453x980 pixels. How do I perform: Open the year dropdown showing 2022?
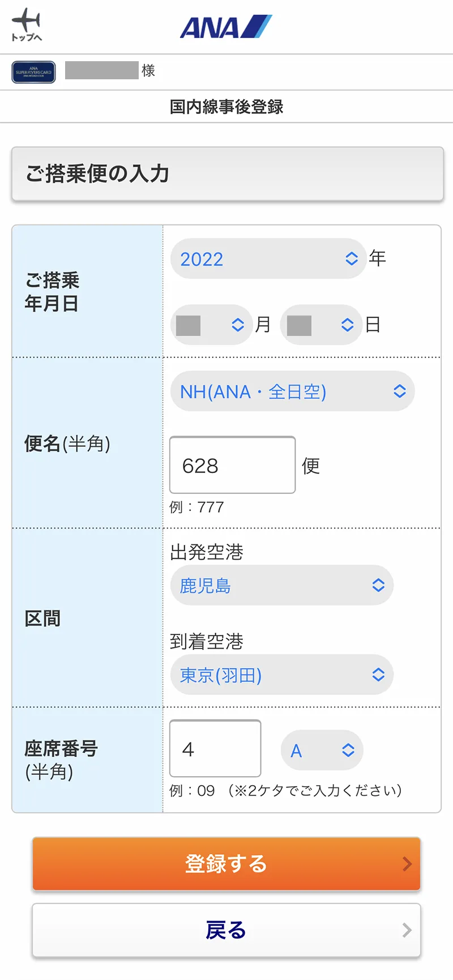click(267, 259)
